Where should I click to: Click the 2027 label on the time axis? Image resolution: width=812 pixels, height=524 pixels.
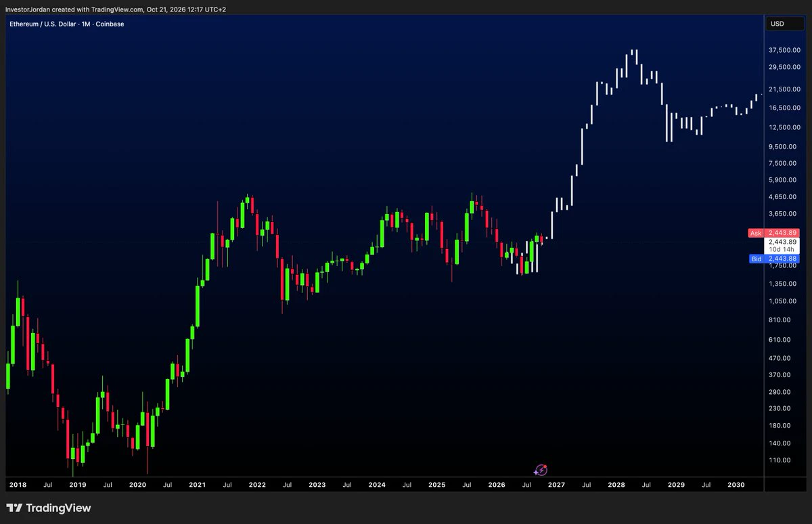pos(556,485)
